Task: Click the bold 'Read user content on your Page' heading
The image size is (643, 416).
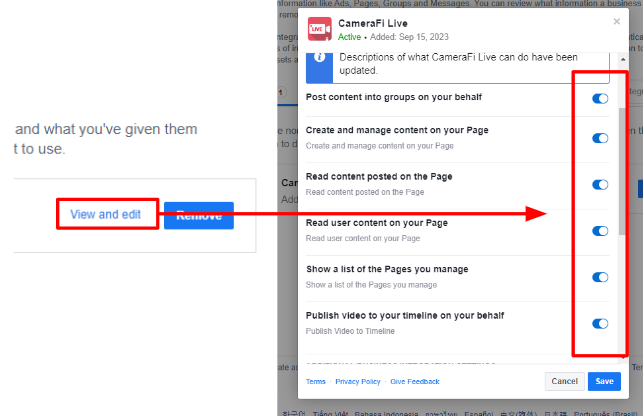Action: click(376, 223)
